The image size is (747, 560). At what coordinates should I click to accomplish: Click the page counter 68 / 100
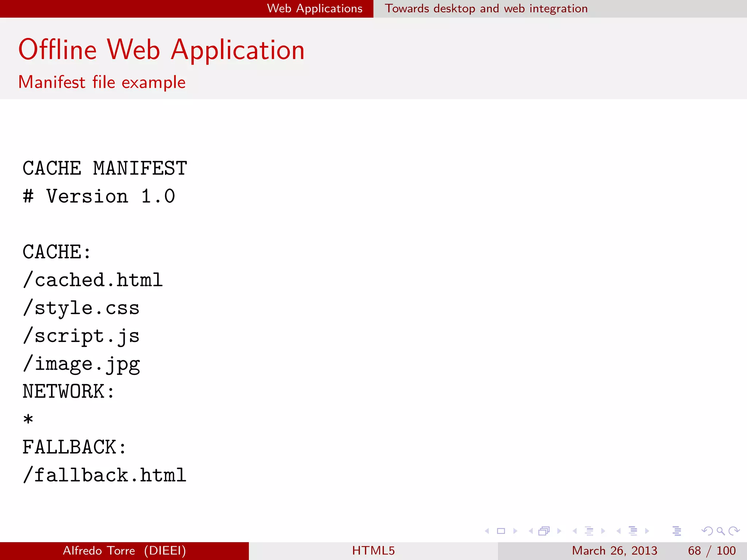(712, 551)
